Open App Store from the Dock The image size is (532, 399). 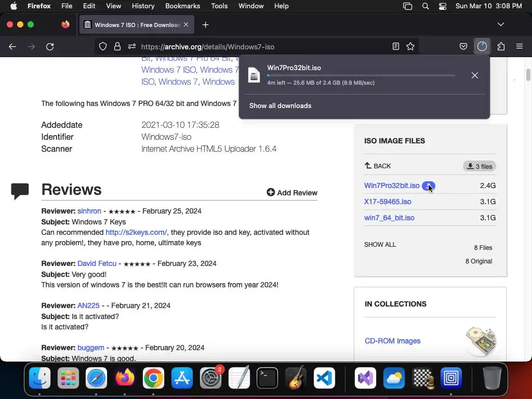[x=182, y=378]
